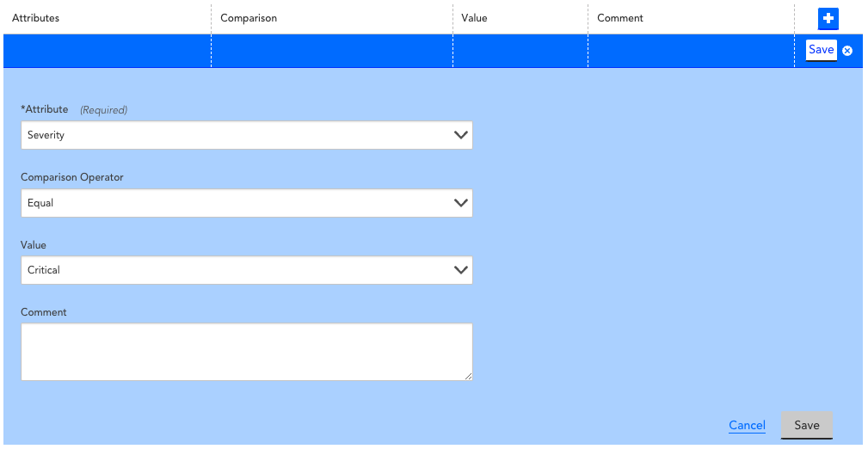Image resolution: width=868 pixels, height=449 pixels.
Task: Click the Comment label above text area
Action: [44, 312]
